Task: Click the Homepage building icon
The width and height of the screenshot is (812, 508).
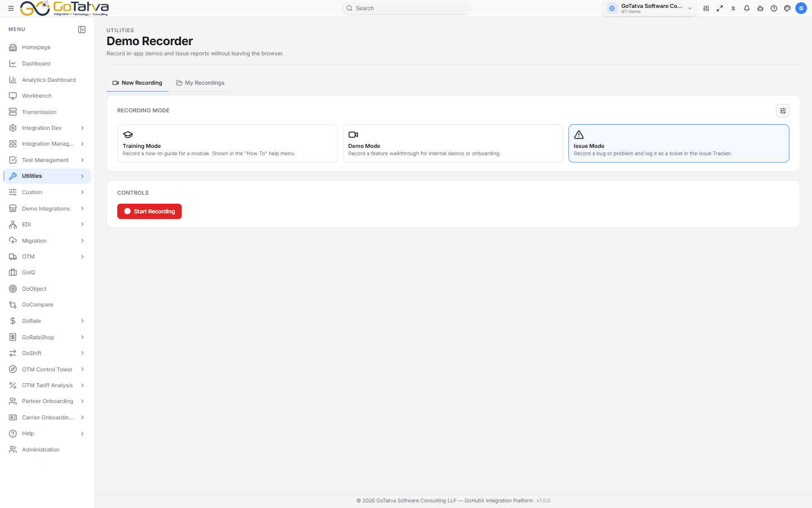Action: [x=13, y=47]
